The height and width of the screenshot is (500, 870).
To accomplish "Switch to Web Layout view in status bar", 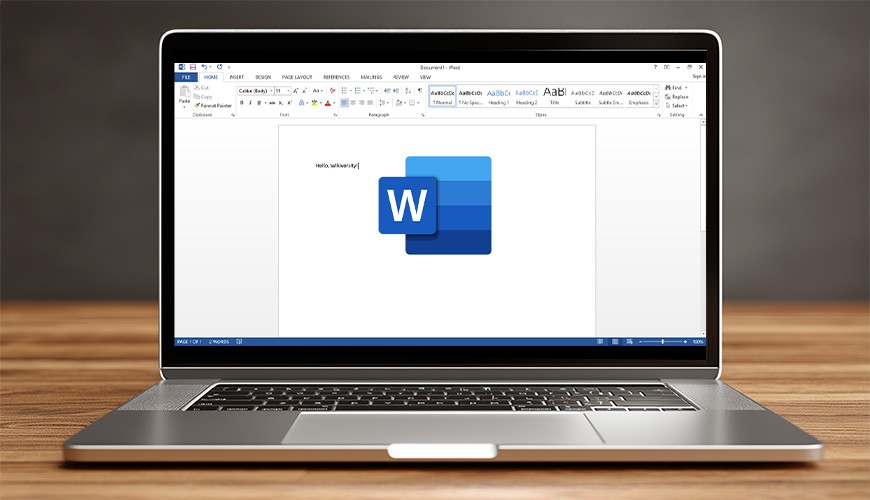I will pyautogui.click(x=629, y=342).
